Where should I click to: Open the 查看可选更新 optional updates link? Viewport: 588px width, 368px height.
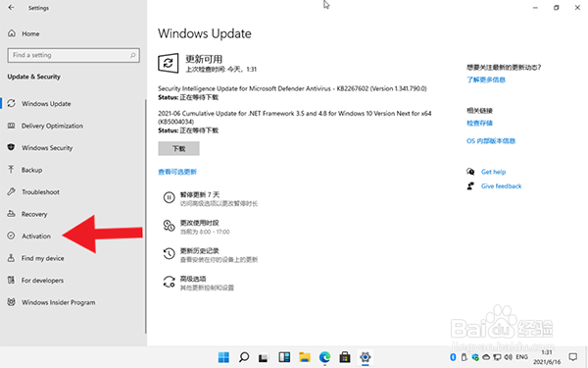point(177,172)
